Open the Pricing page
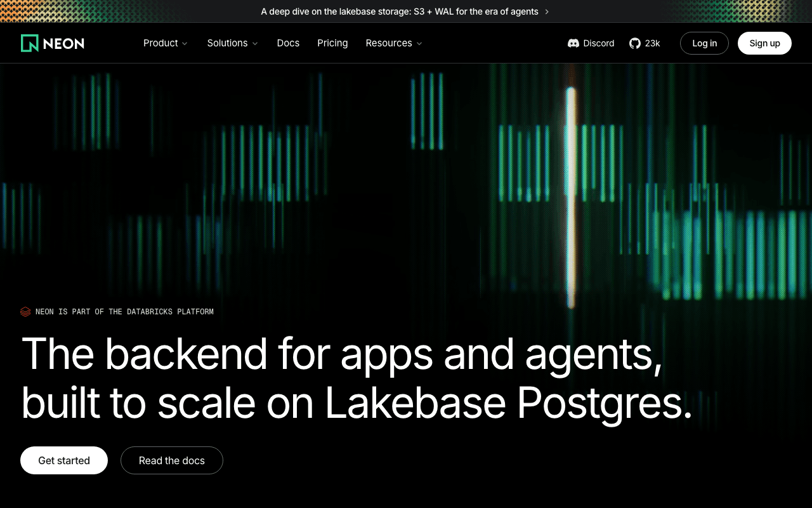This screenshot has height=508, width=812. 332,43
